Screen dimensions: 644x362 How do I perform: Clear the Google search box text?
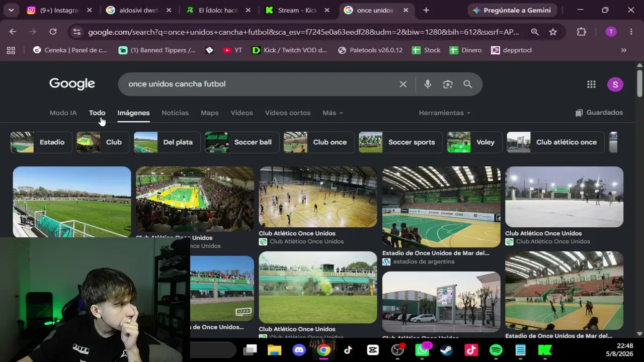pyautogui.click(x=403, y=84)
